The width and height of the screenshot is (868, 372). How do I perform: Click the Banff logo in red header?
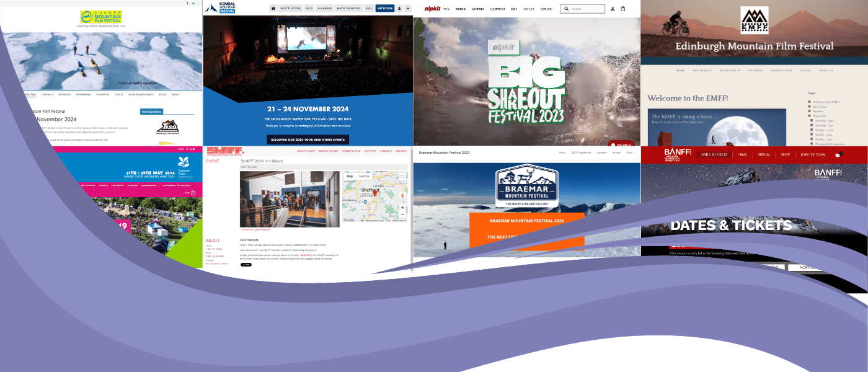pos(676,154)
